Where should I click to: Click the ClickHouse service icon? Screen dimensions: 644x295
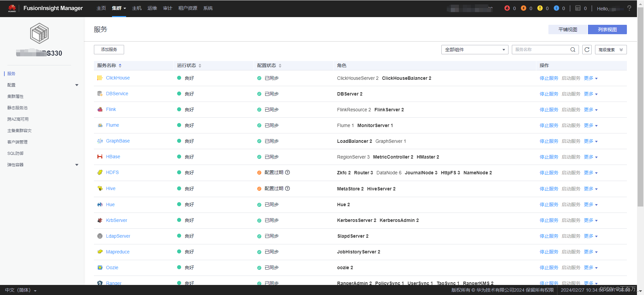pyautogui.click(x=100, y=78)
